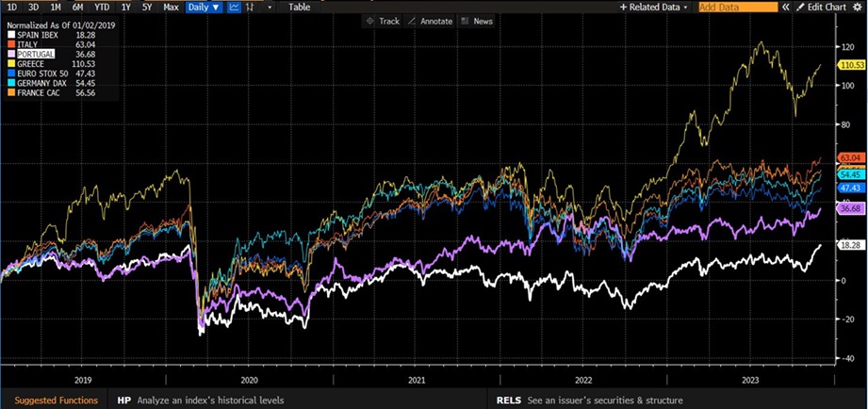Select PORTUGAL in the legend
The width and height of the screenshot is (868, 409).
pos(34,56)
